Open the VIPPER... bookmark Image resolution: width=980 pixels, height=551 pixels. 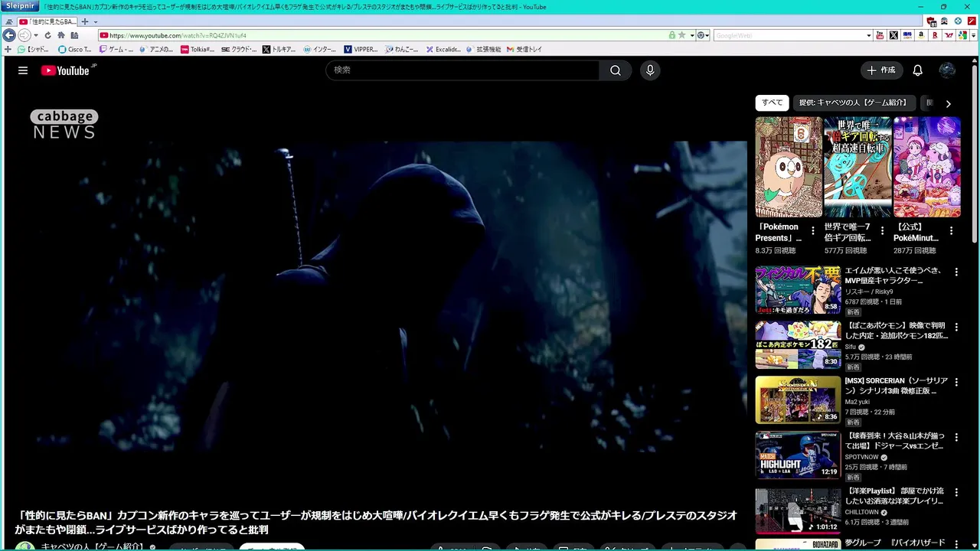361,49
